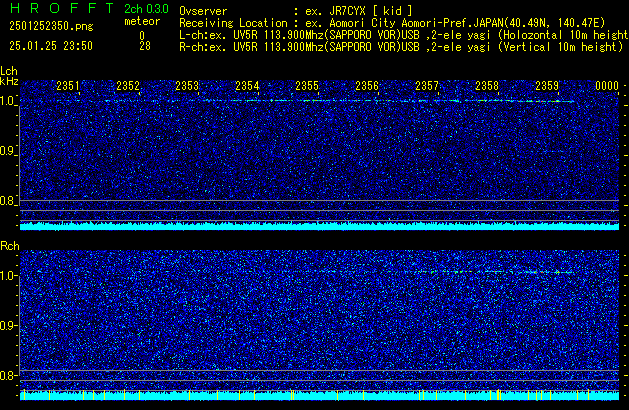This screenshot has width=629, height=410.
Task: Select the Rch 0.9 kHz axis label
Action: 8,325
